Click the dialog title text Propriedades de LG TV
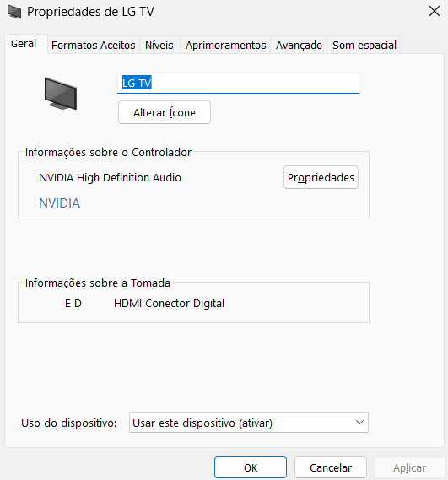 point(90,12)
